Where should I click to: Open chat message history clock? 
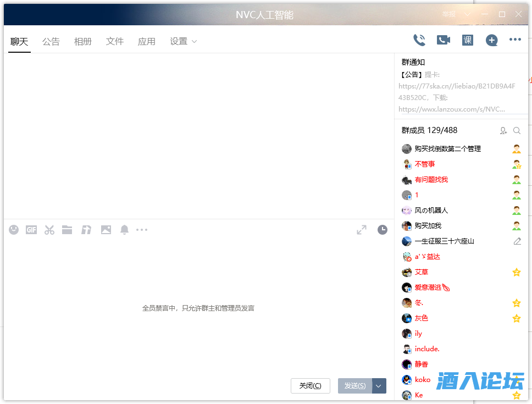(383, 230)
